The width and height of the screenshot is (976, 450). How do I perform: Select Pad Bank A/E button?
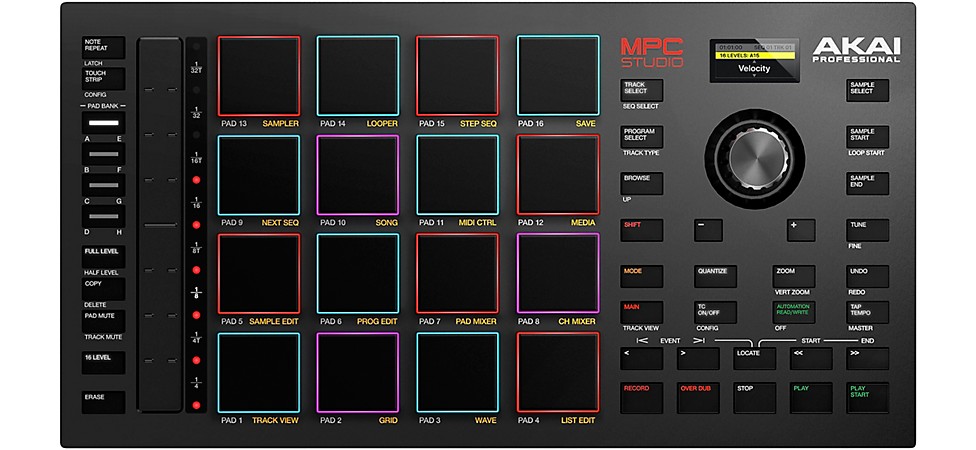pos(103,123)
